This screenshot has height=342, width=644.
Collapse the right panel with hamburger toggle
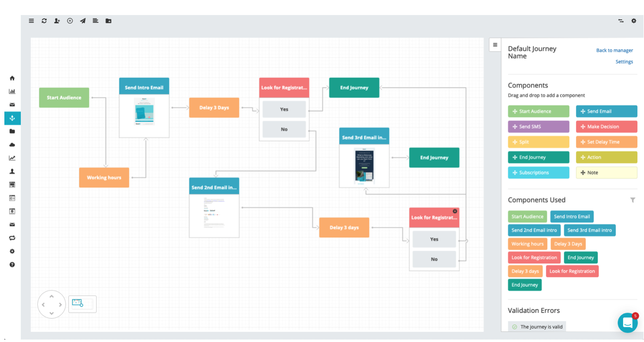(x=495, y=45)
